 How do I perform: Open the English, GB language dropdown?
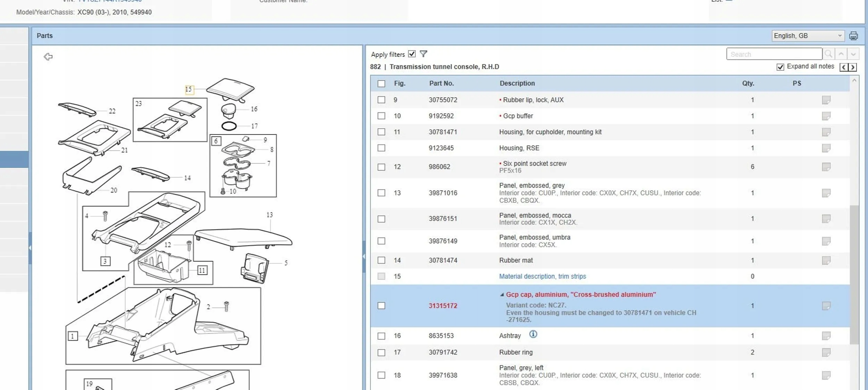click(807, 36)
